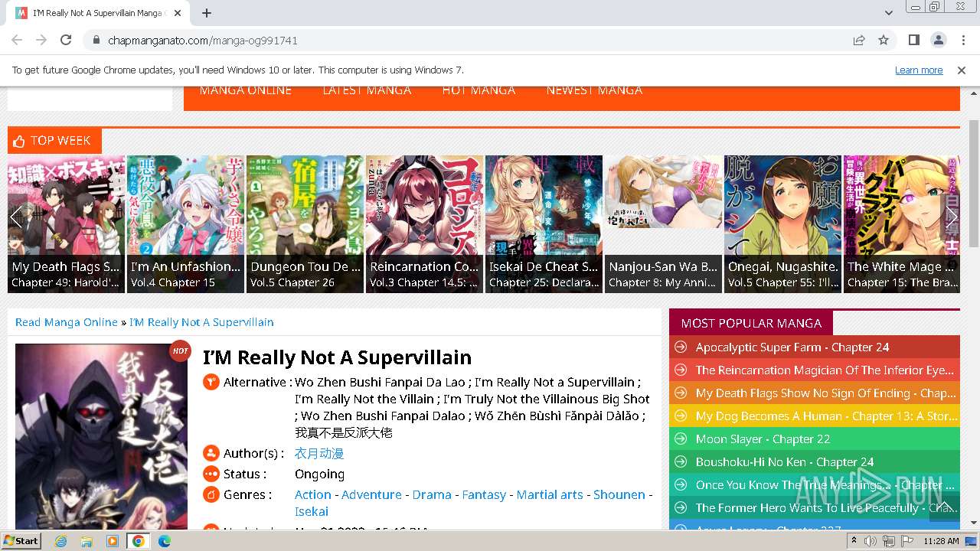This screenshot has width=980, height=551.
Task: Open Nanjou-San Wa B... manga cover
Action: [x=663, y=224]
